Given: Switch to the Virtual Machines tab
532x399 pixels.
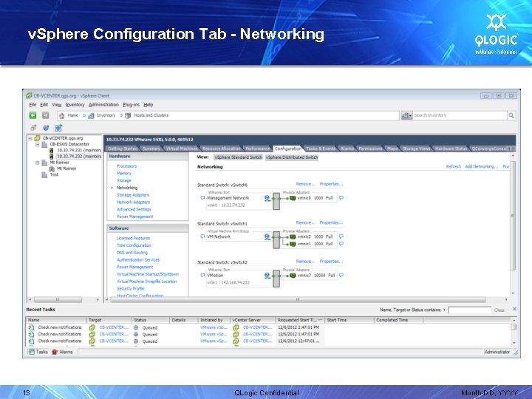Looking at the screenshot, I should (x=182, y=149).
